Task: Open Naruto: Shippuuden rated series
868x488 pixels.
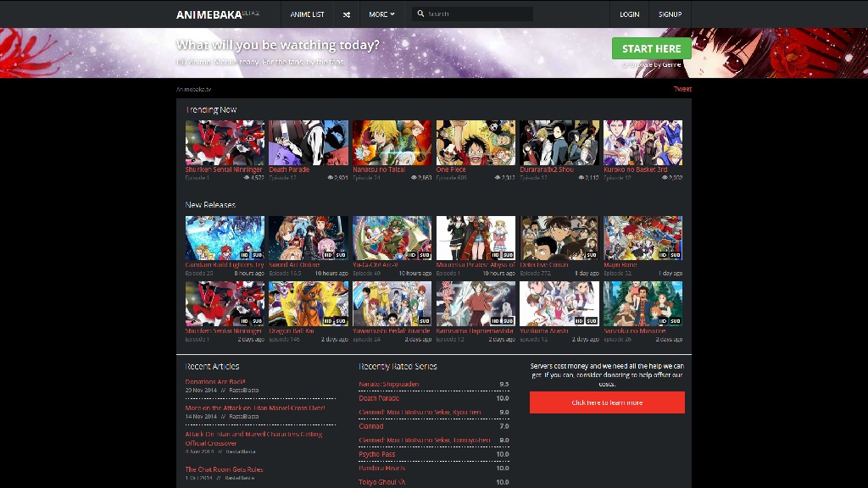Action: tap(388, 384)
